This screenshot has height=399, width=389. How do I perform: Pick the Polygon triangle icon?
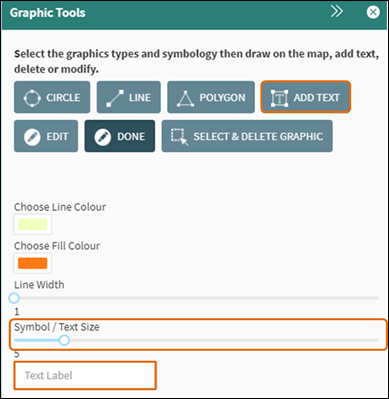185,98
